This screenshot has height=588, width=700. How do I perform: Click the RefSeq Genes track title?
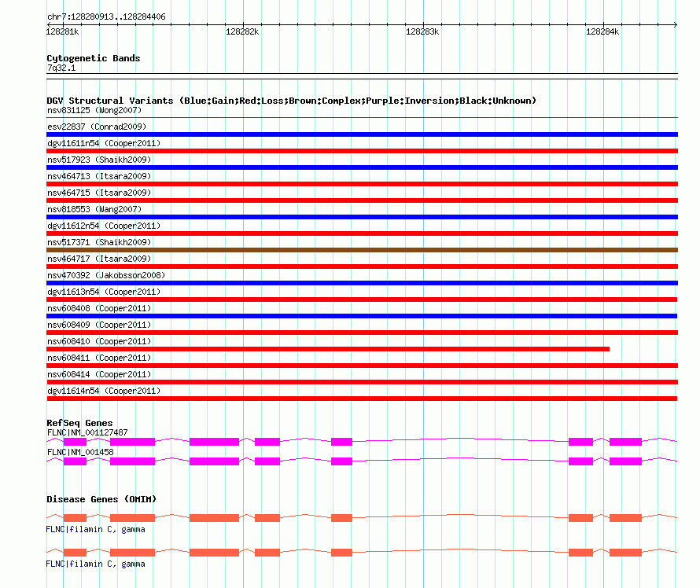[79, 423]
